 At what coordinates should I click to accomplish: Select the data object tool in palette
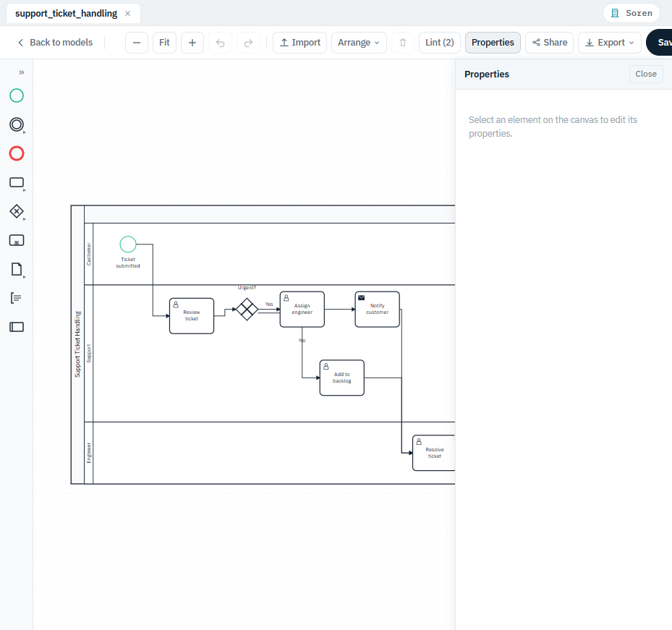17,269
